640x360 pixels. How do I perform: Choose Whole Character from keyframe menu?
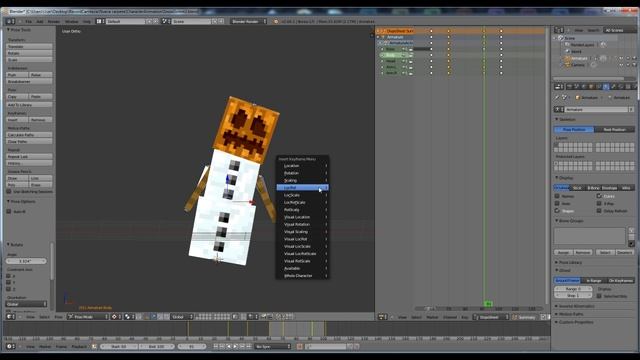302,276
